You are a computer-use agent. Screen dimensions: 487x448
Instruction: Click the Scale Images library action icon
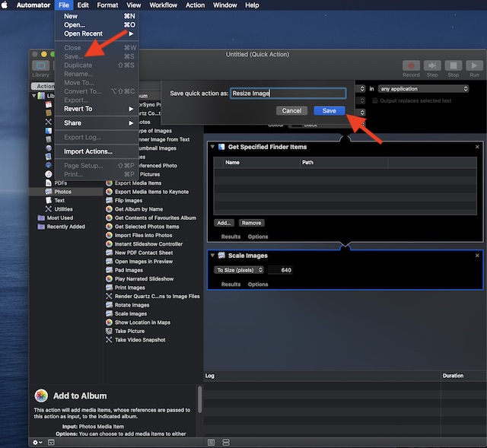pyautogui.click(x=109, y=313)
